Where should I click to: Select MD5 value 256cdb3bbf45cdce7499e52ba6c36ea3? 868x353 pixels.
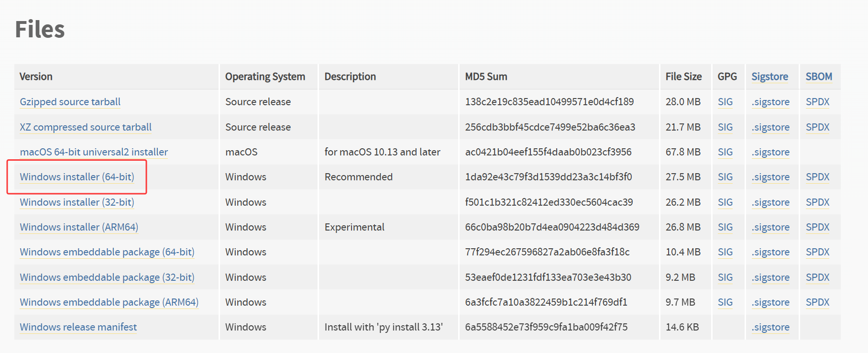tap(550, 127)
